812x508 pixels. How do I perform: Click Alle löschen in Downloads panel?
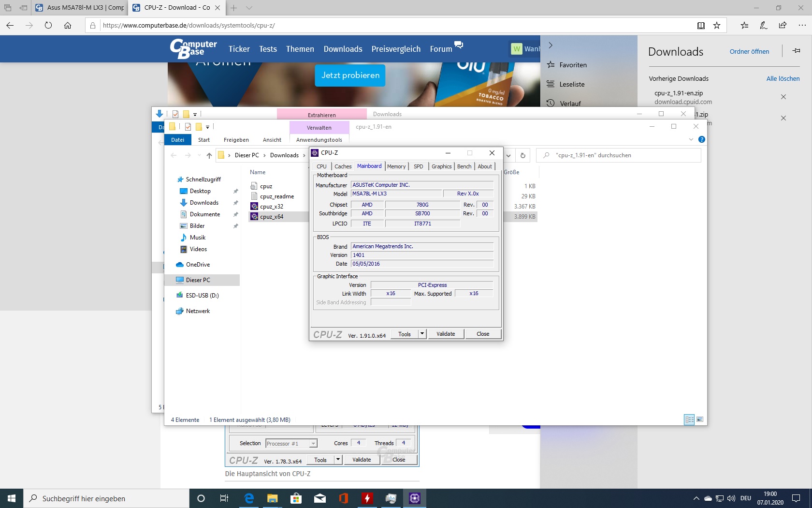[783, 78]
